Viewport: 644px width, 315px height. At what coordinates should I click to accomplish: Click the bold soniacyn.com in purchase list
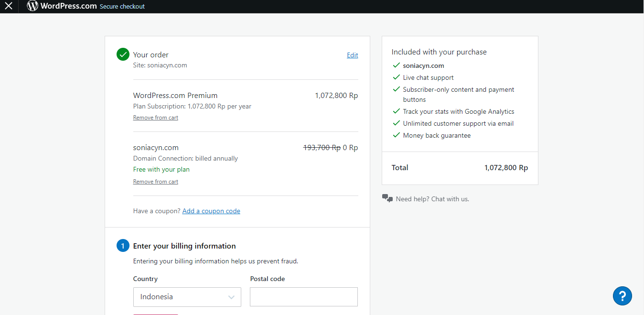pyautogui.click(x=424, y=66)
